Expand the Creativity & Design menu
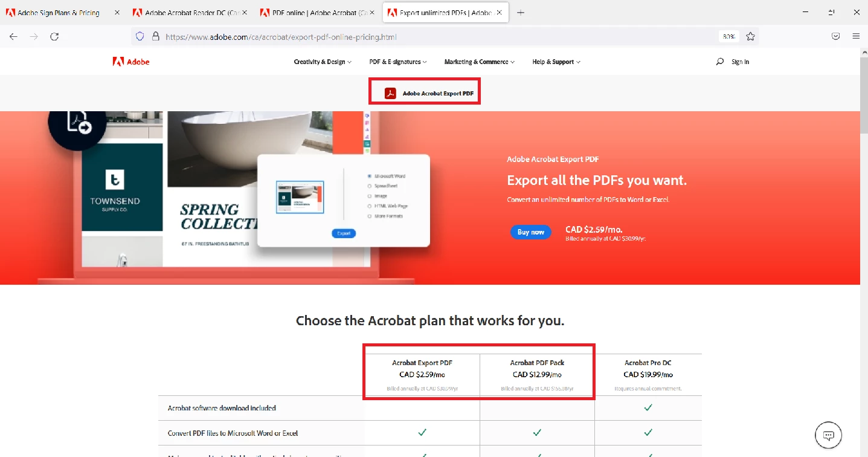868x457 pixels. coord(323,62)
